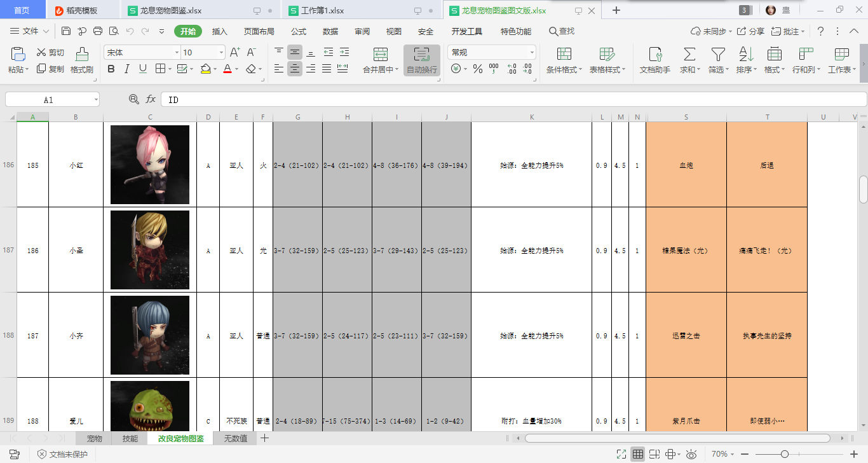
Task: Open the 插入 ribbon tab
Action: click(x=219, y=31)
